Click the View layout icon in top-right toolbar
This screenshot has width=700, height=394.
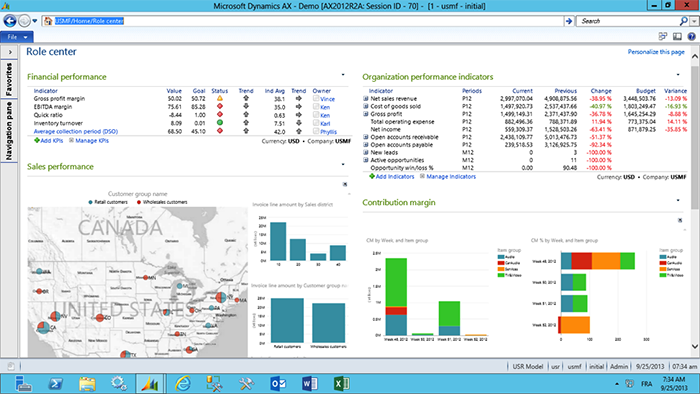(677, 37)
